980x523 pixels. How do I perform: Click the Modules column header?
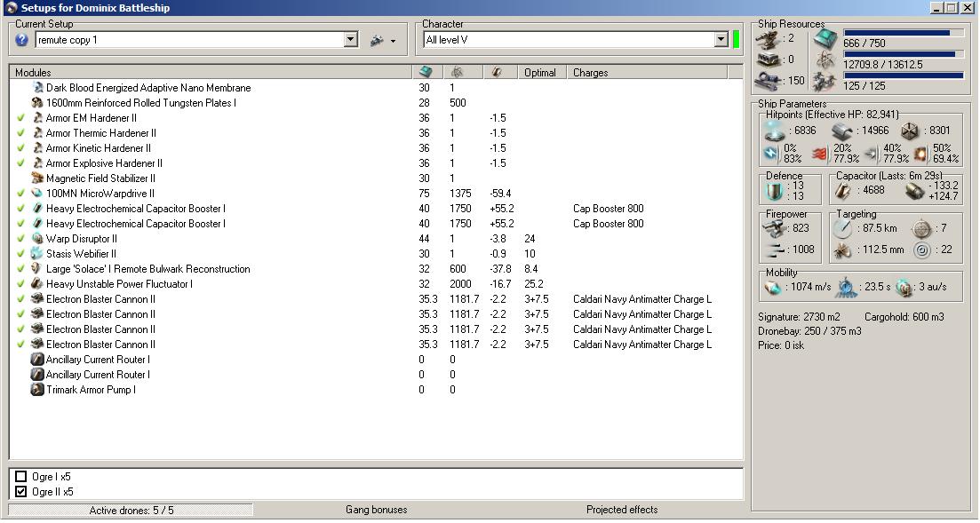pyautogui.click(x=211, y=73)
